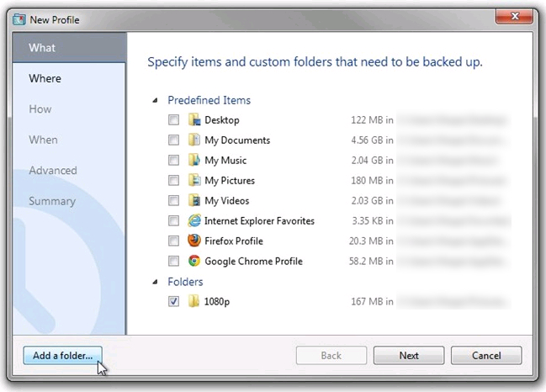Cancel the New Profile wizard
The height and width of the screenshot is (392, 546).
[x=486, y=356]
